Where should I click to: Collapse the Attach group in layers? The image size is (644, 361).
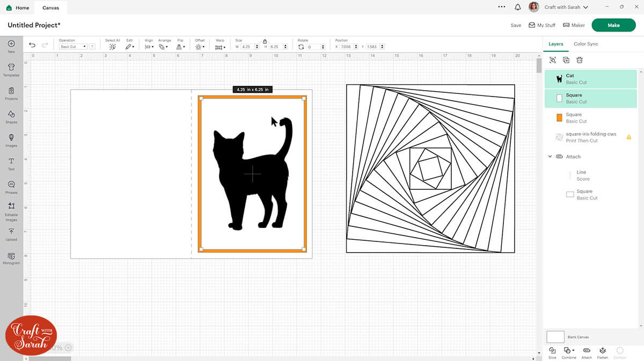(550, 157)
